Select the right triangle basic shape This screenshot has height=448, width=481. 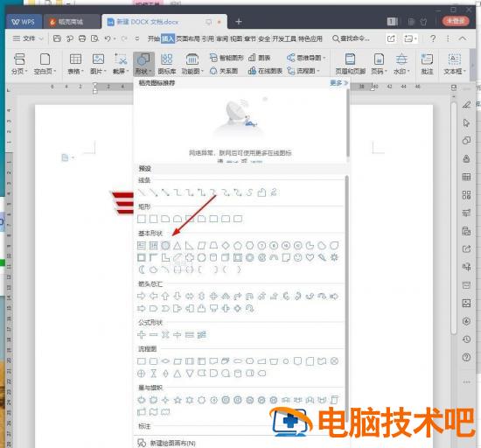189,246
